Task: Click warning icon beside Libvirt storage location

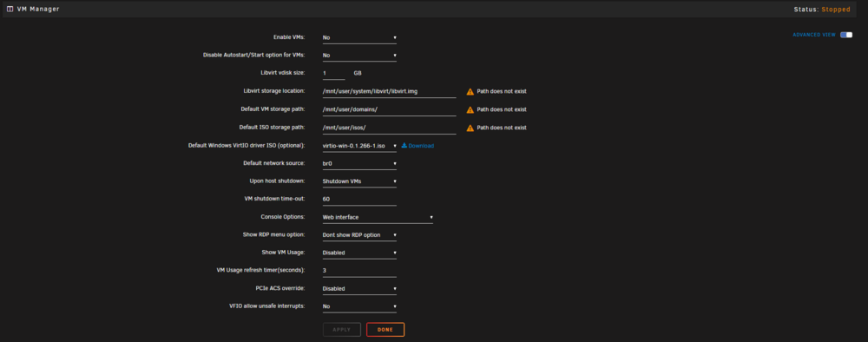Action: point(470,91)
